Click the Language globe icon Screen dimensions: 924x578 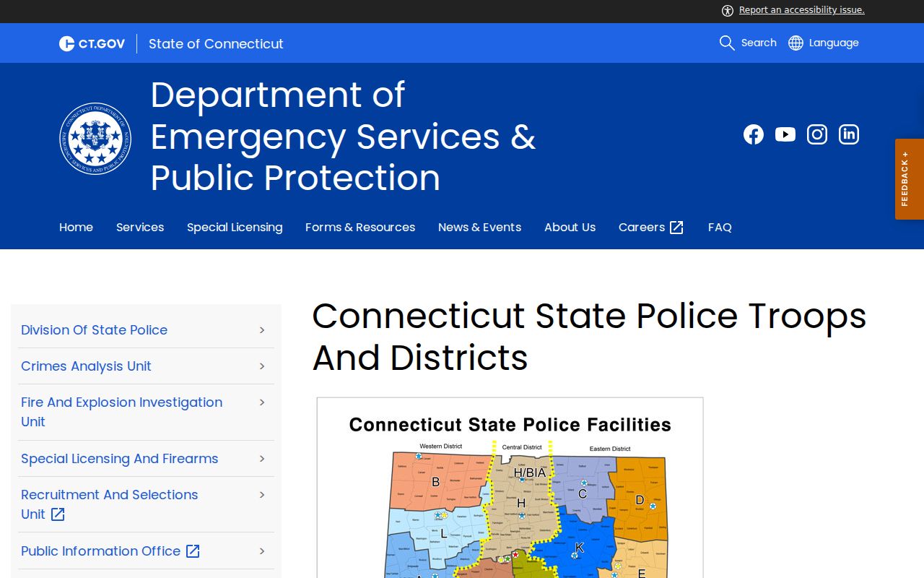click(796, 43)
